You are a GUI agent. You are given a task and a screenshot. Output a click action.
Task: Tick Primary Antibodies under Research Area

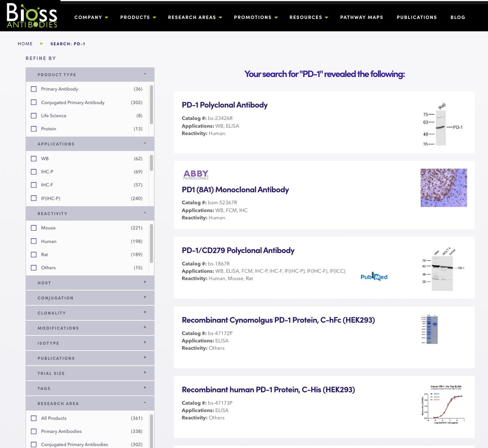[x=34, y=431]
